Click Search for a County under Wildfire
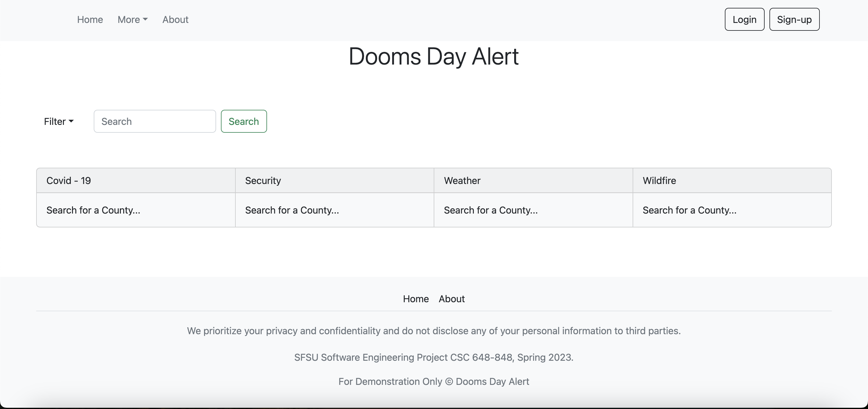 coord(689,210)
